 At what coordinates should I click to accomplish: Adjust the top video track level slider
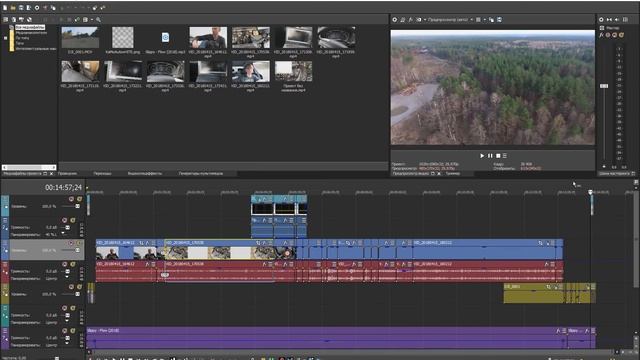[77, 207]
